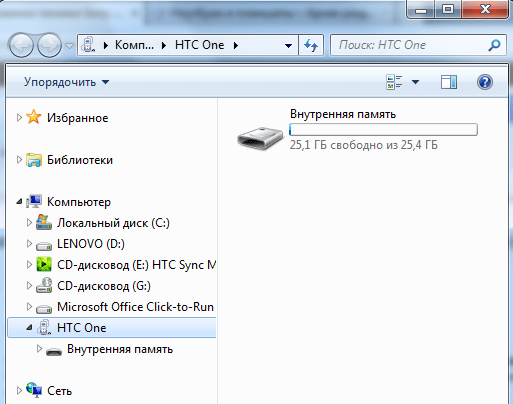Open the address bar history dropdown

(x=288, y=45)
